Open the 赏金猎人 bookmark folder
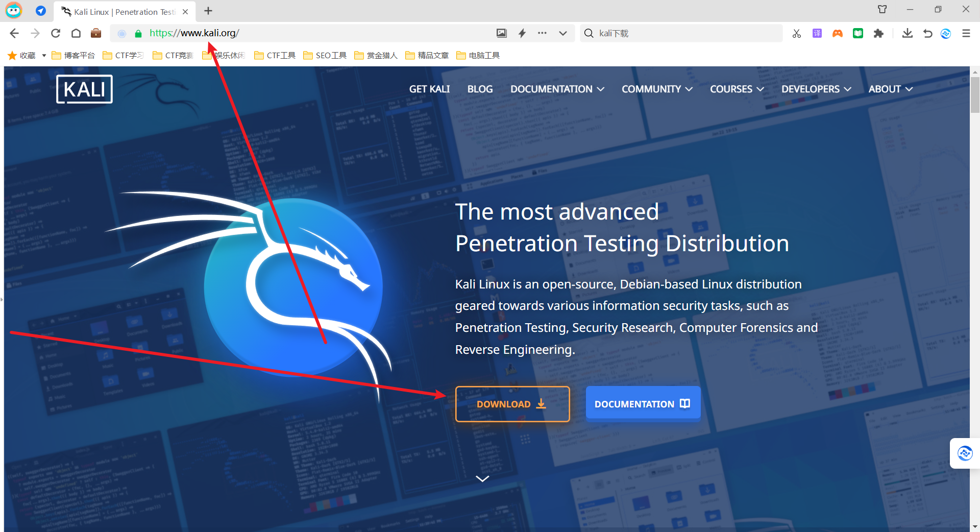The width and height of the screenshot is (980, 532). point(376,55)
